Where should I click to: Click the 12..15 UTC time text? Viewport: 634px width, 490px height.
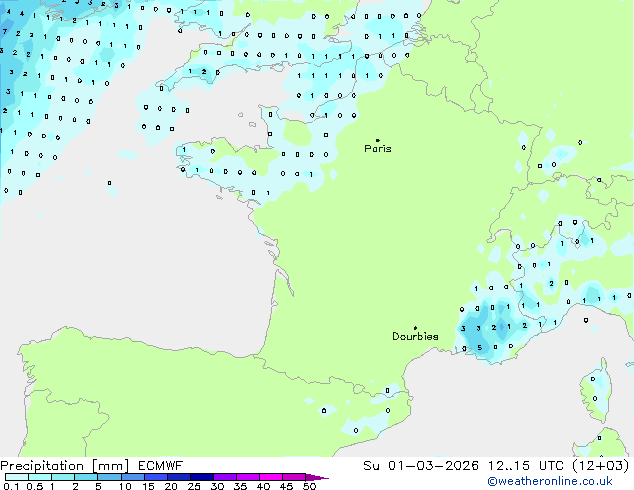pyautogui.click(x=526, y=466)
